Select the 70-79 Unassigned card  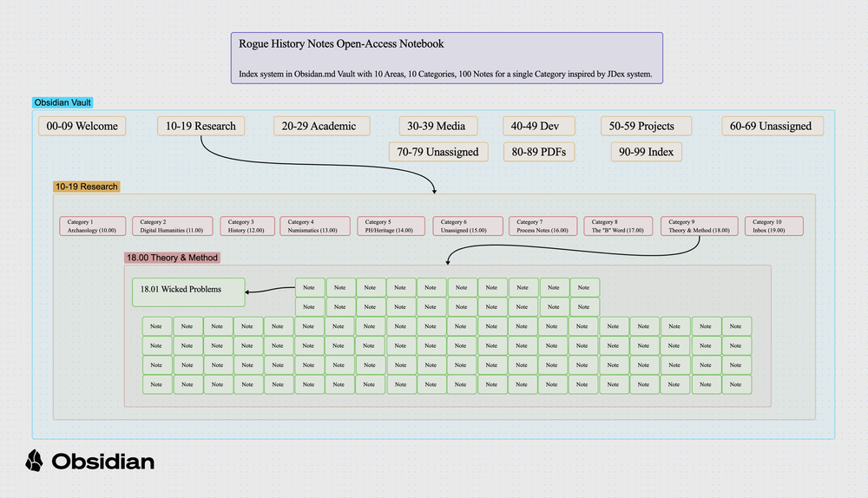pyautogui.click(x=437, y=152)
